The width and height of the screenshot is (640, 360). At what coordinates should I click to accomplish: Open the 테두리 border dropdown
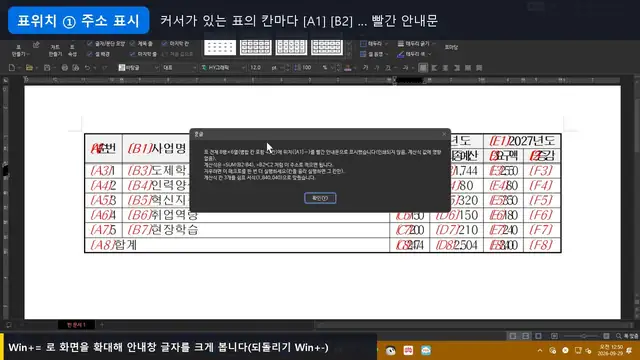374,43
